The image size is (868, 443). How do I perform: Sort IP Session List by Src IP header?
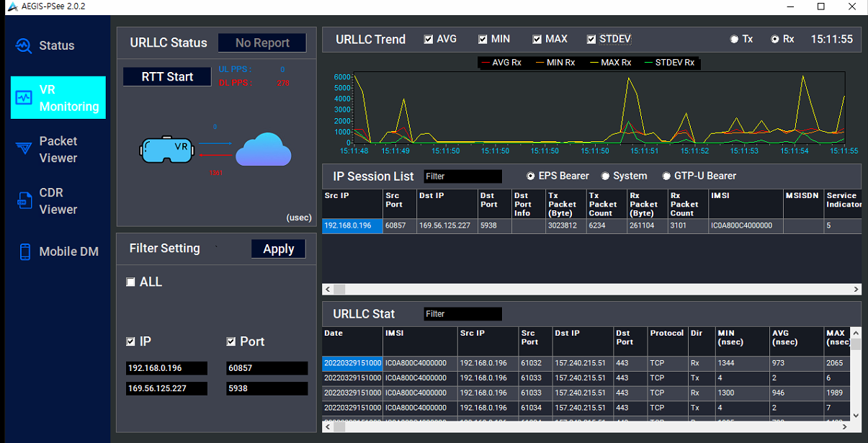tap(352, 204)
